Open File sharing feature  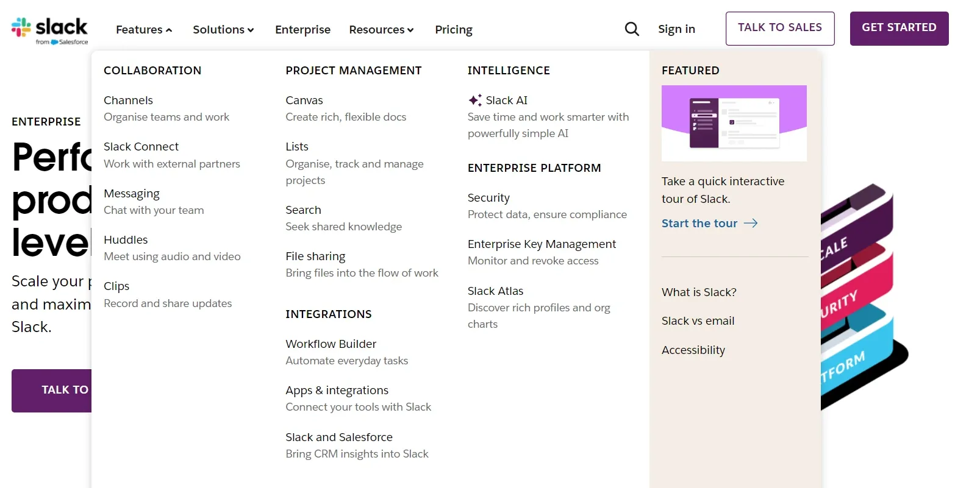[x=315, y=256]
